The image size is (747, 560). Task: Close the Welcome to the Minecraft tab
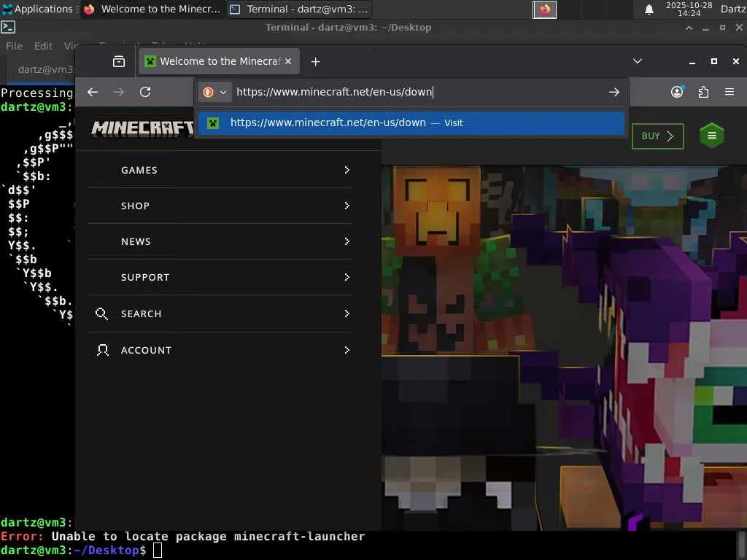click(x=288, y=61)
